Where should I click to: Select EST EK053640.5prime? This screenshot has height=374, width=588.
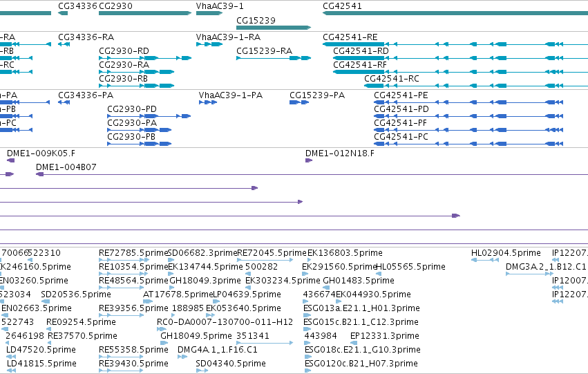pyautogui.click(x=243, y=308)
